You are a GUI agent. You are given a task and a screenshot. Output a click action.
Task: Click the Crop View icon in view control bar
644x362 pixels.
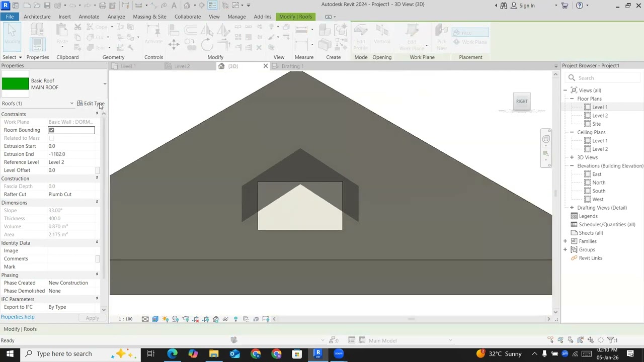(x=196, y=319)
